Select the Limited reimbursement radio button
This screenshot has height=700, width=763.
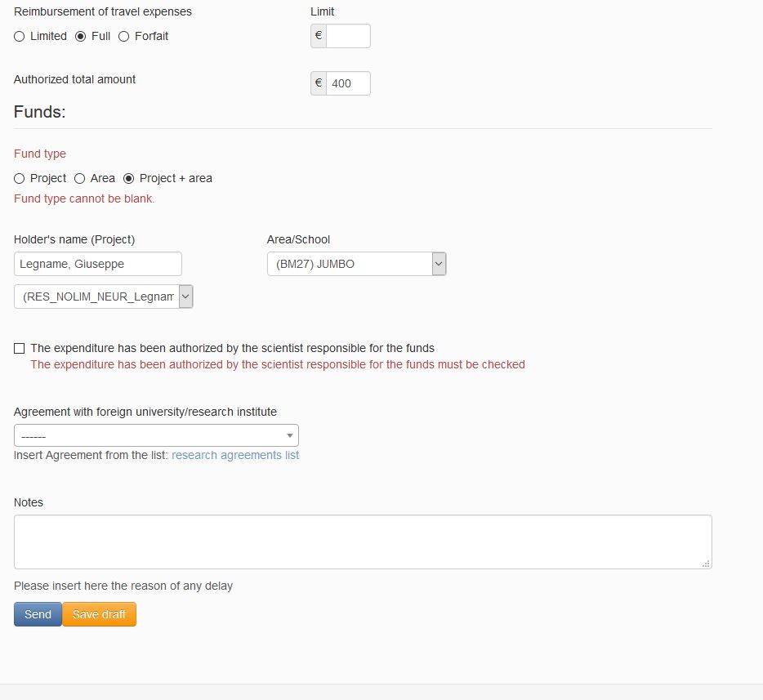click(20, 37)
